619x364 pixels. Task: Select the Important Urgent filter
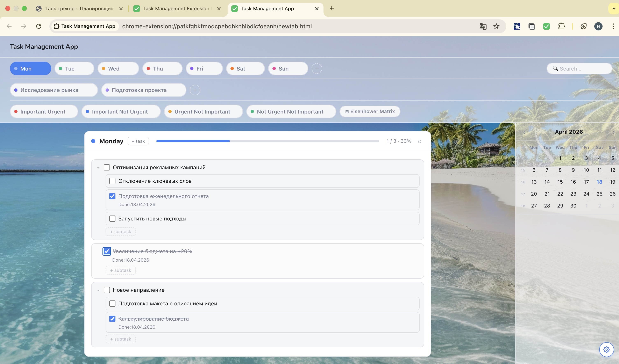(44, 111)
